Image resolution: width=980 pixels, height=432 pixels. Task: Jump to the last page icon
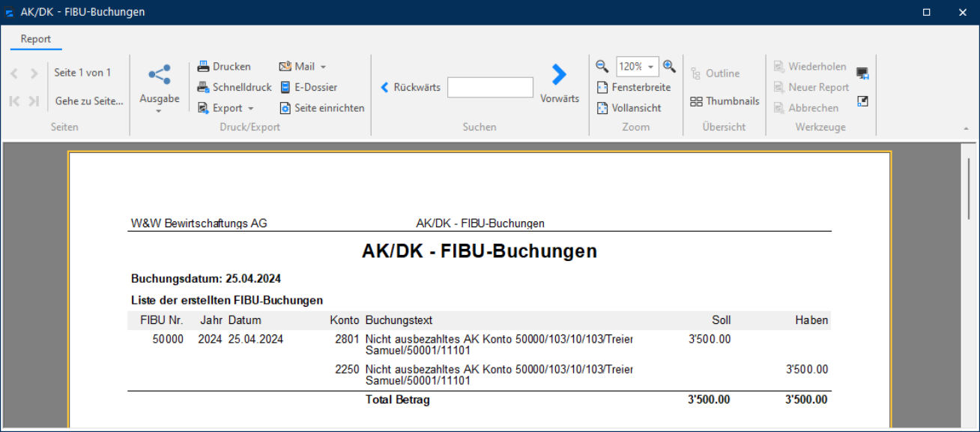34,101
